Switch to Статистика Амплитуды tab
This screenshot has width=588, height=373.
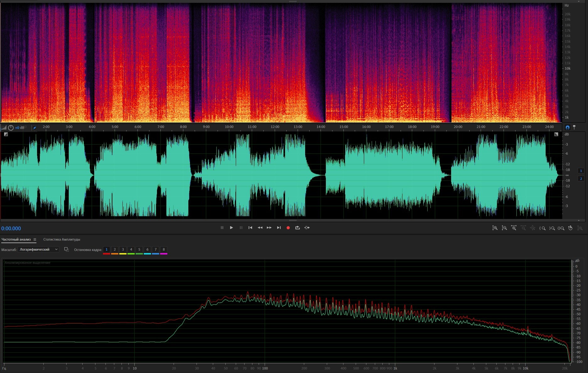point(62,239)
